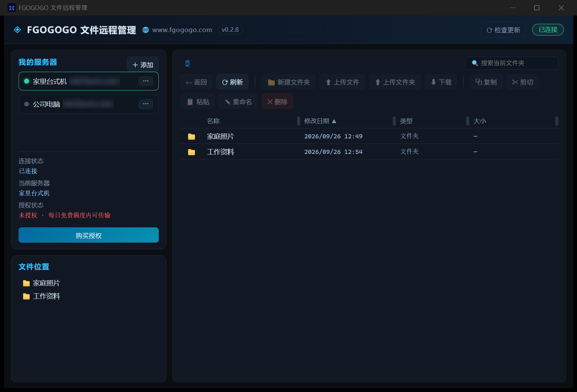577x392 pixels.
Task: Click 上传文件夹 to upload a folder
Action: (395, 82)
